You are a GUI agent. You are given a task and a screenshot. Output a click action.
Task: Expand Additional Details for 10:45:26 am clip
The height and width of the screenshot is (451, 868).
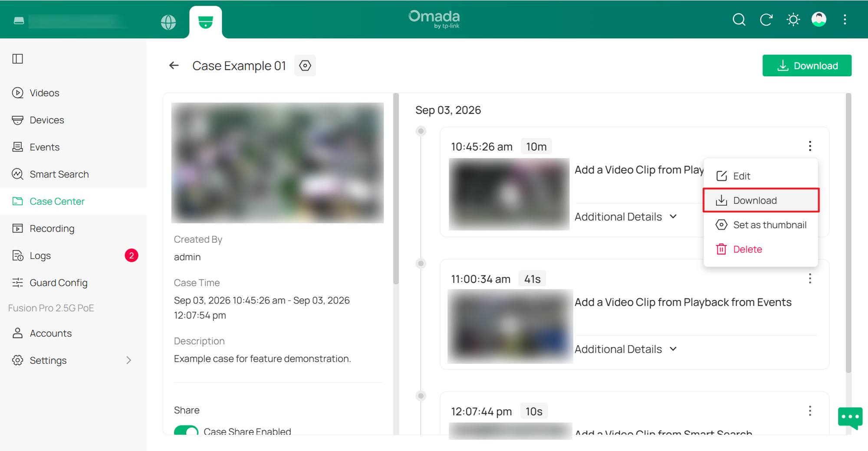[x=626, y=217]
